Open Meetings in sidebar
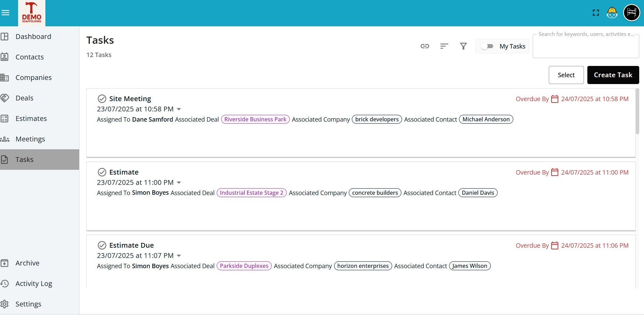The width and height of the screenshot is (644, 315). tap(40, 139)
